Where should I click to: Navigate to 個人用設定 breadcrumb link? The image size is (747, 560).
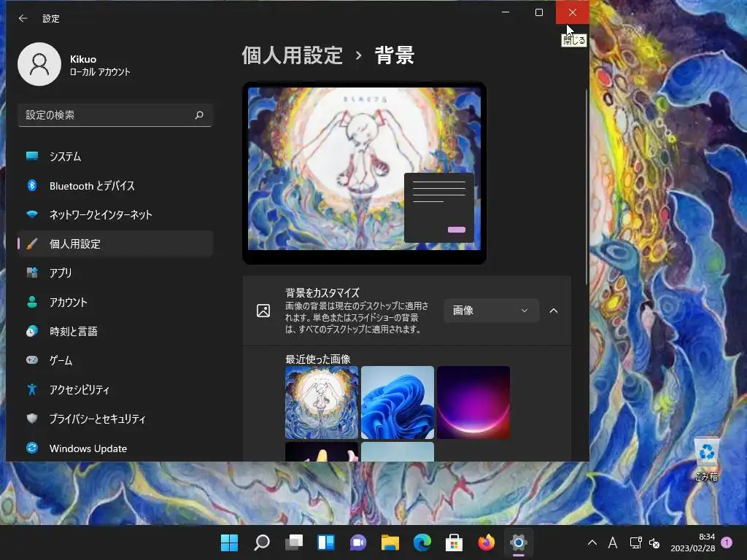click(x=292, y=55)
